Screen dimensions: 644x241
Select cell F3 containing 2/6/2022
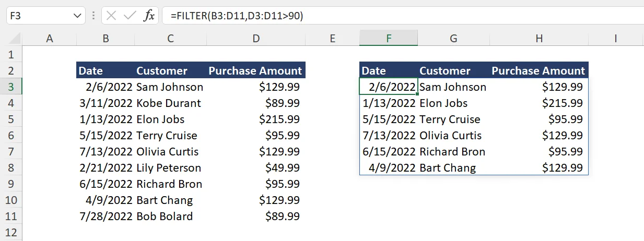389,87
